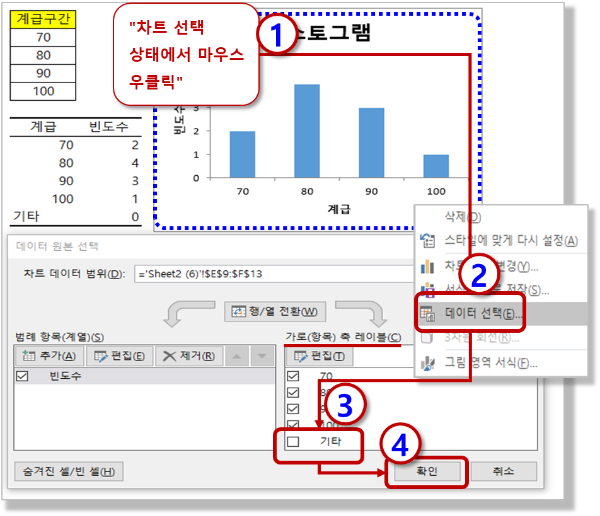Image resolution: width=600 pixels, height=516 pixels.
Task: Click the 제거(R) remove series button
Action: [x=189, y=356]
